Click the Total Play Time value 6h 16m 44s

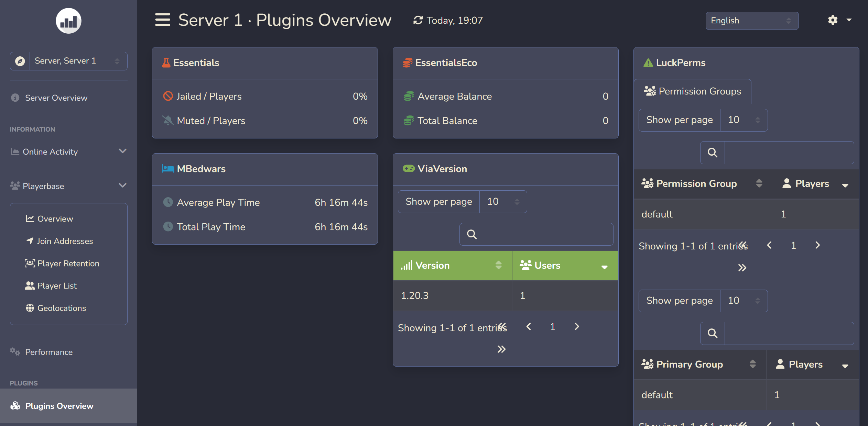tap(341, 227)
